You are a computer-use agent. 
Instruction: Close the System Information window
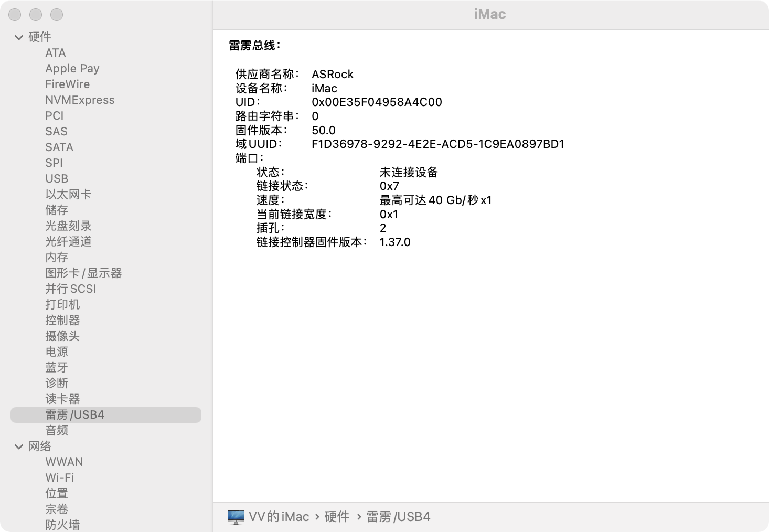click(x=15, y=15)
